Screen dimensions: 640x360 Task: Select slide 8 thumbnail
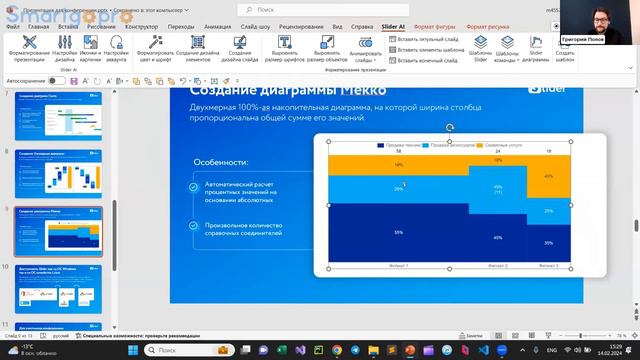point(58,174)
